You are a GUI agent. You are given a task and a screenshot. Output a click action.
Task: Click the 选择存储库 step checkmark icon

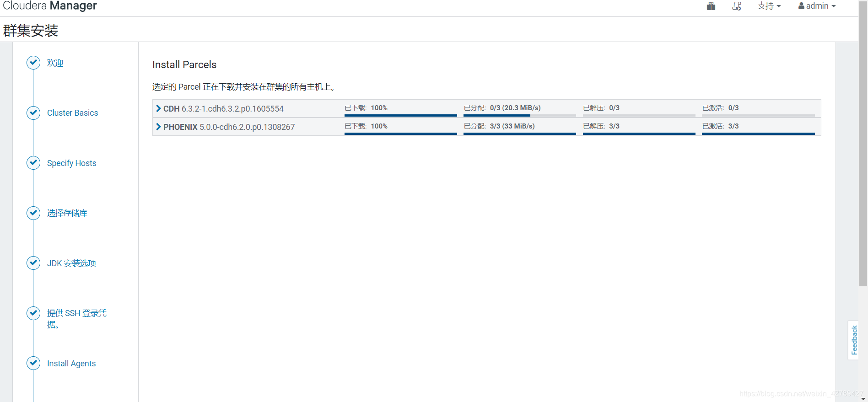(x=33, y=213)
